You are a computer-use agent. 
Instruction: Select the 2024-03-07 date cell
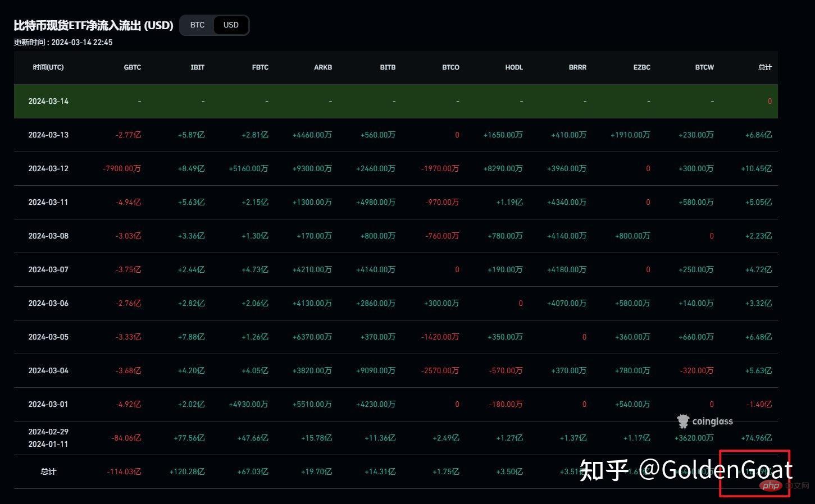48,270
